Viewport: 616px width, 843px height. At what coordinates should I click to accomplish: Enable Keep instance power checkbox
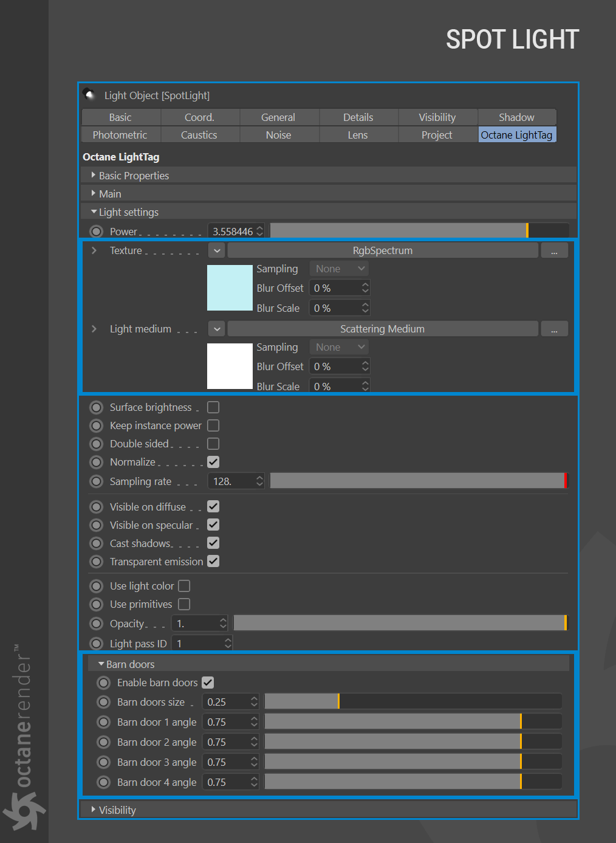[x=213, y=425]
